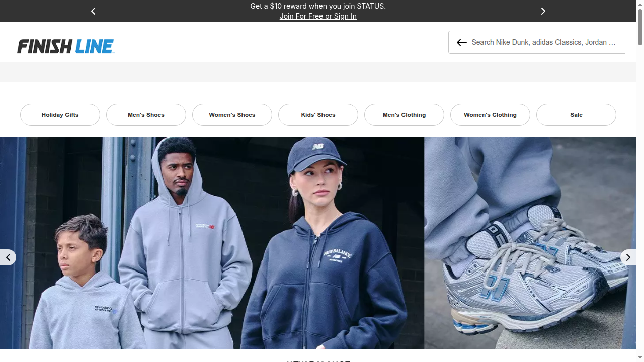Click the banner's left arrow icon
The width and height of the screenshot is (644, 362).
click(x=93, y=11)
